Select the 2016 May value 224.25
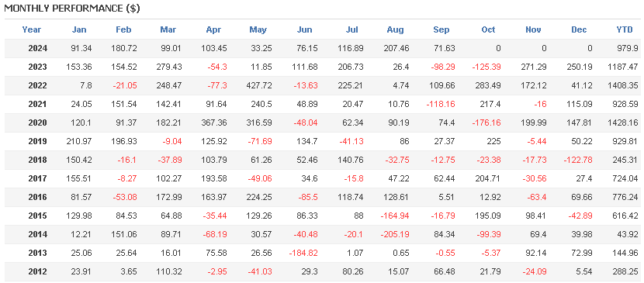 pos(258,197)
